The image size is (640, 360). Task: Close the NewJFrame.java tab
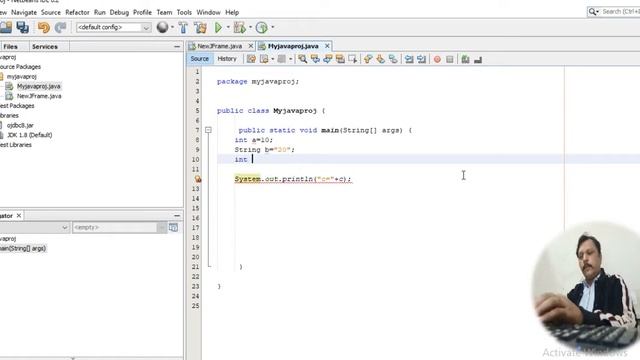251,46
